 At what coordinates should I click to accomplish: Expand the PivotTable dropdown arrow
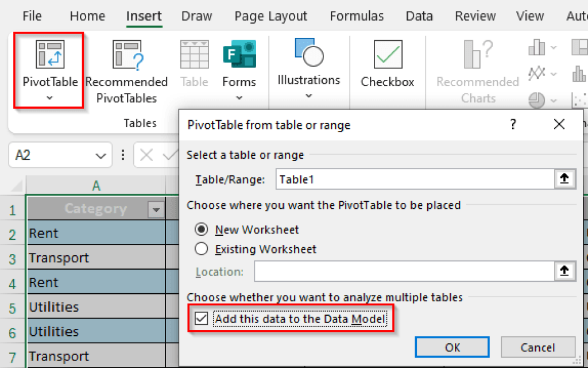pyautogui.click(x=49, y=98)
